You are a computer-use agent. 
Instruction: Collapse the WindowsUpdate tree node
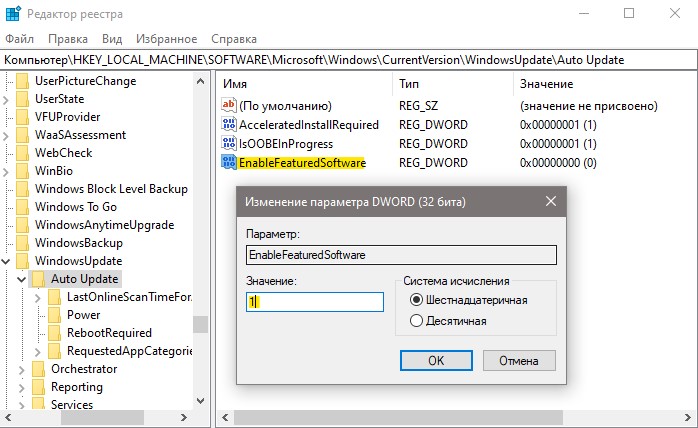[6, 261]
